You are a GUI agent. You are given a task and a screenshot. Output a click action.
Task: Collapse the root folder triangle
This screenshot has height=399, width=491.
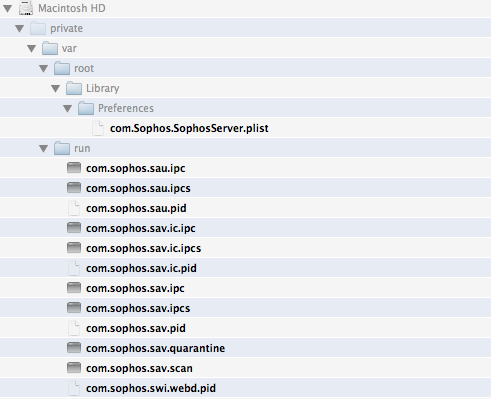click(44, 69)
